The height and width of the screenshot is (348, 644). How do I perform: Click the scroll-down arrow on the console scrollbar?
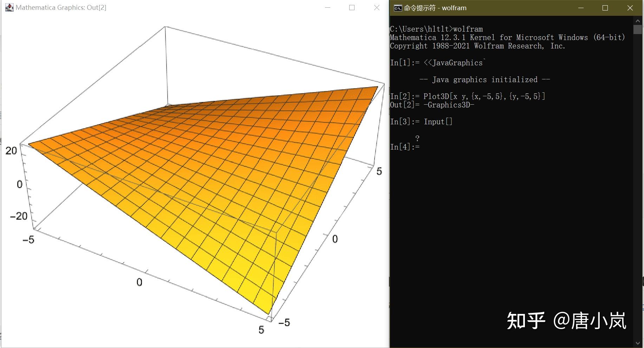pos(638,343)
